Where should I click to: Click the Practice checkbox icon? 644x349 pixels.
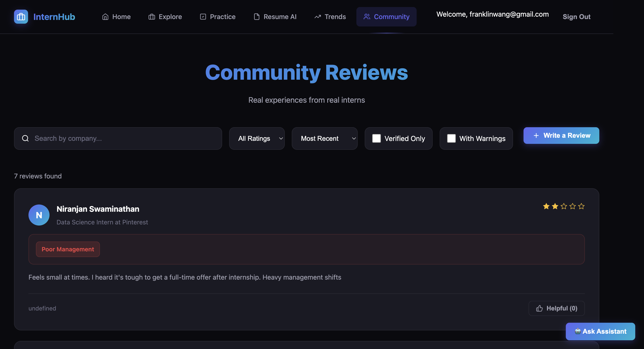(x=203, y=17)
